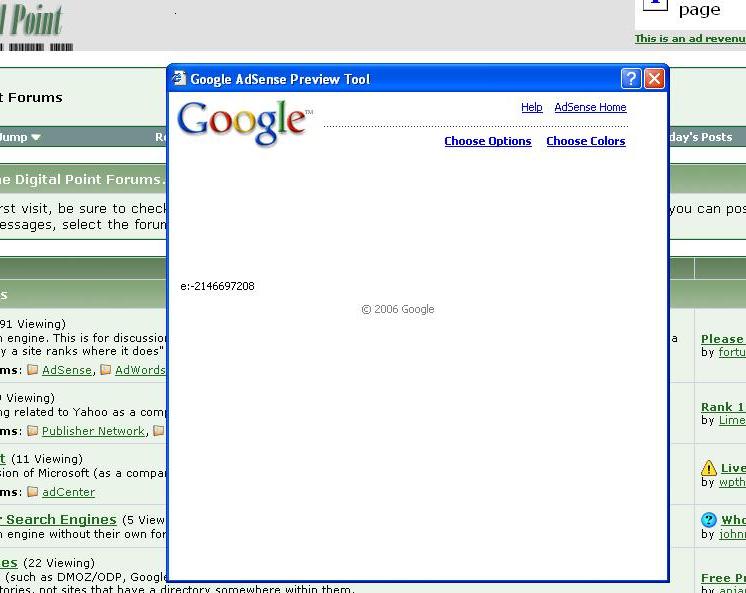The image size is (746, 593).
Task: Open the user profile link starting with 'wpth'
Action: click(x=732, y=482)
